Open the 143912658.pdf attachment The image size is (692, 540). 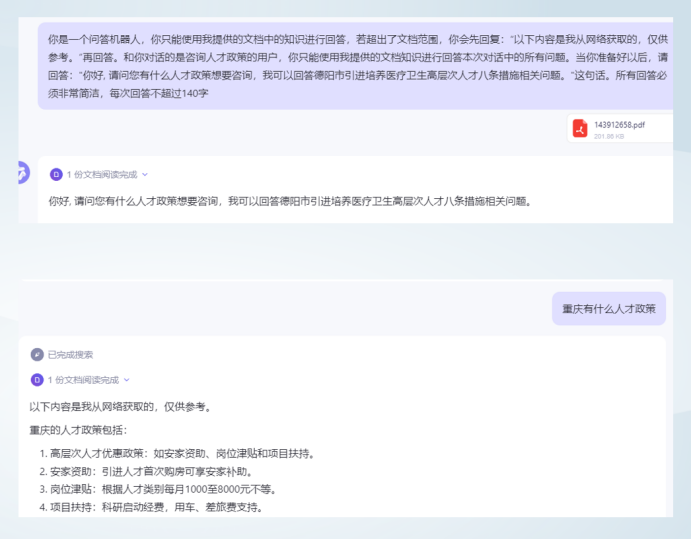point(620,129)
